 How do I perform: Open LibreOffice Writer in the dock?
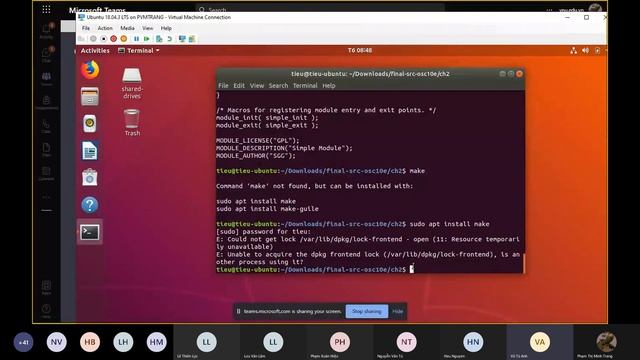[90, 151]
